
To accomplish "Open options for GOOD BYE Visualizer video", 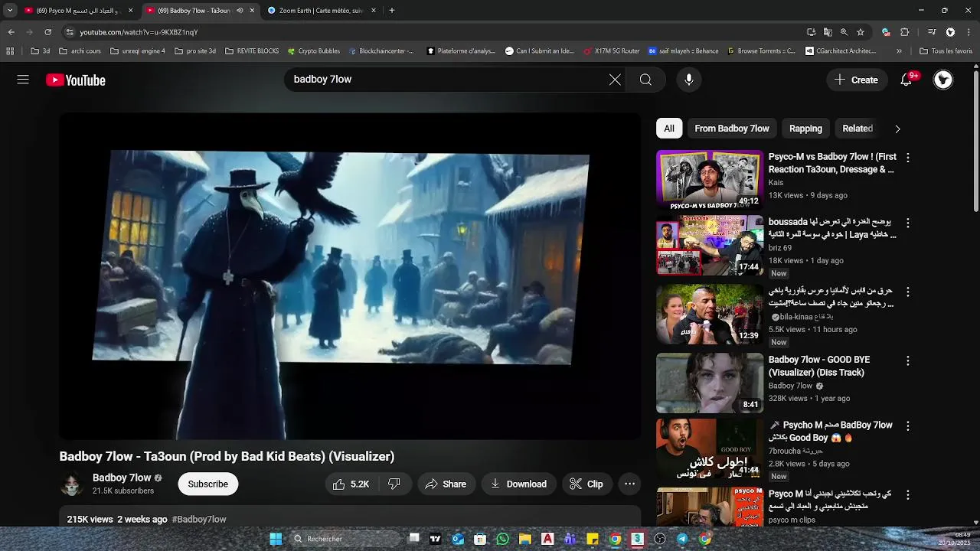I will coord(908,361).
